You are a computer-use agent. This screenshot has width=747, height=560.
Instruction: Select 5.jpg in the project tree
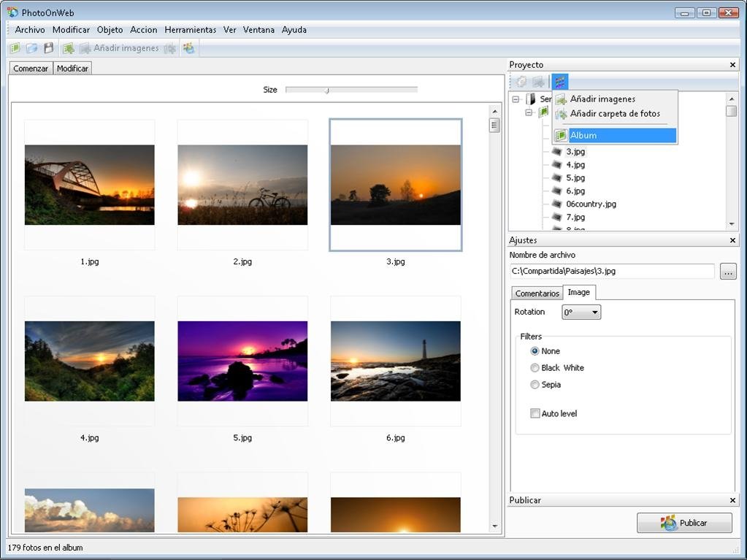pos(575,177)
